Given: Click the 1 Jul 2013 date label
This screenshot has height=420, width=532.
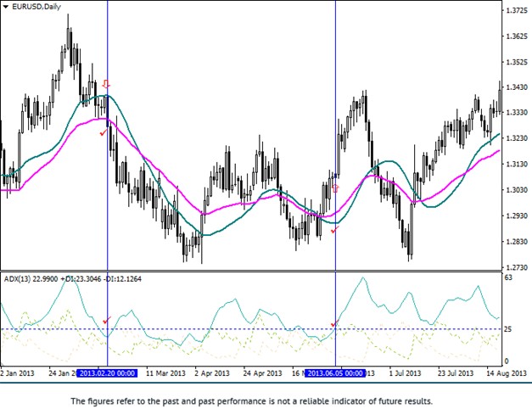Looking at the screenshot, I should pyautogui.click(x=405, y=373).
